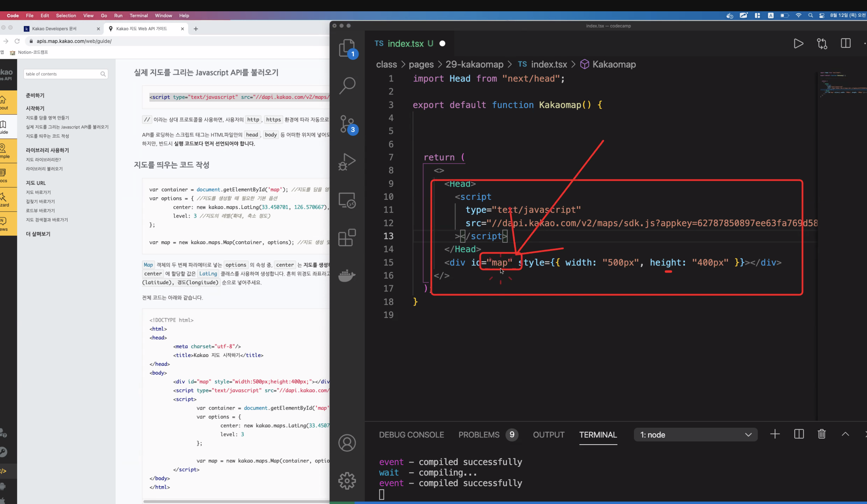Open the Docker view icon

[x=347, y=275]
